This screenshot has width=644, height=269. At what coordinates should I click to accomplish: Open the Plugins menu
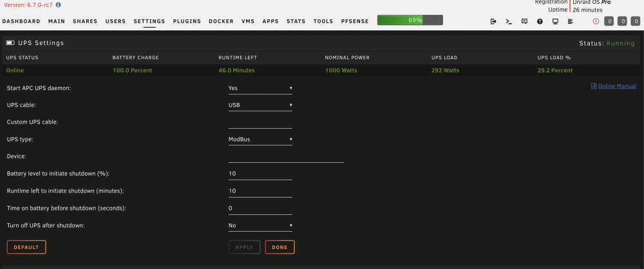187,21
